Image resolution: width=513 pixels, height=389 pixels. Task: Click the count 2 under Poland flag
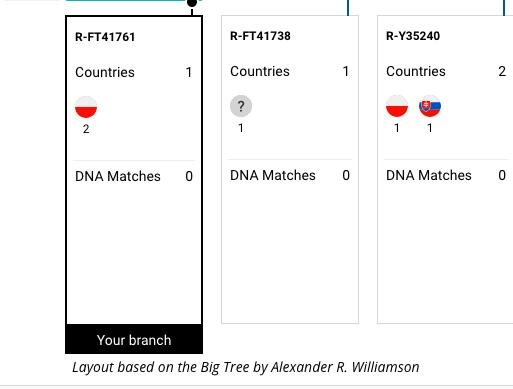[x=86, y=129]
